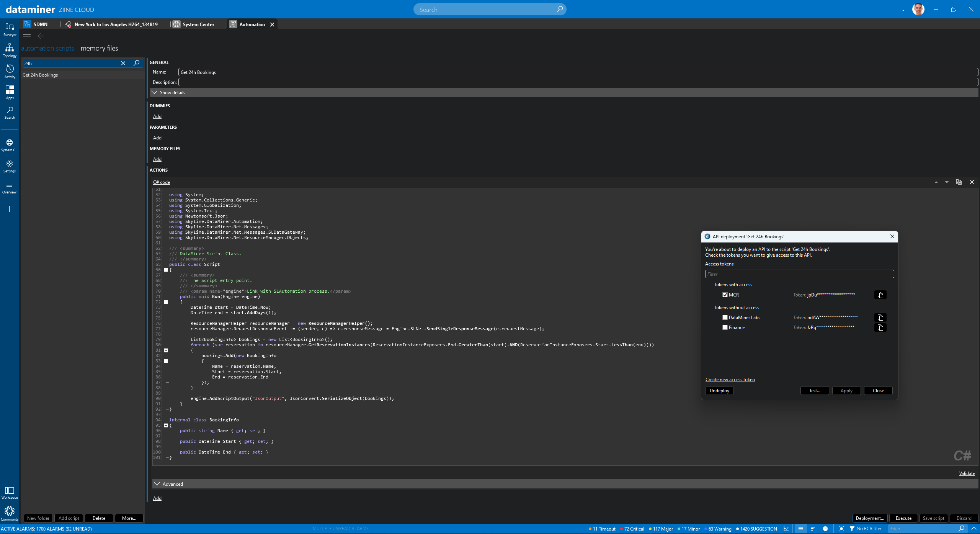The width and height of the screenshot is (980, 534).
Task: Collapse the Run method code block
Action: click(x=166, y=302)
